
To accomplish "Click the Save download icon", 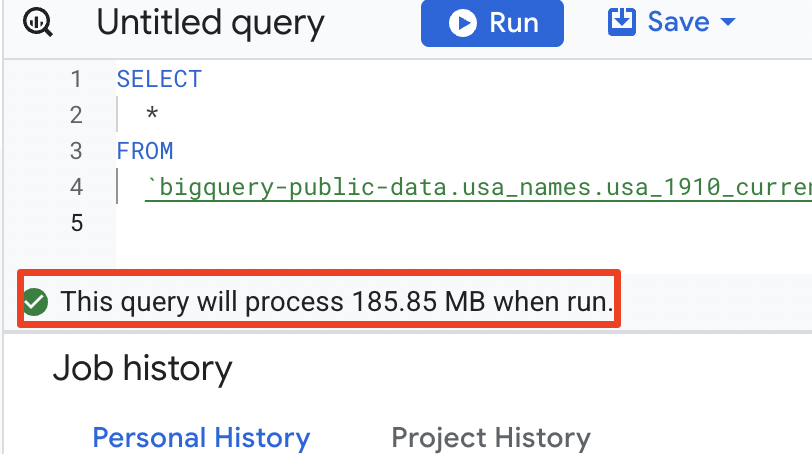I will (x=621, y=22).
